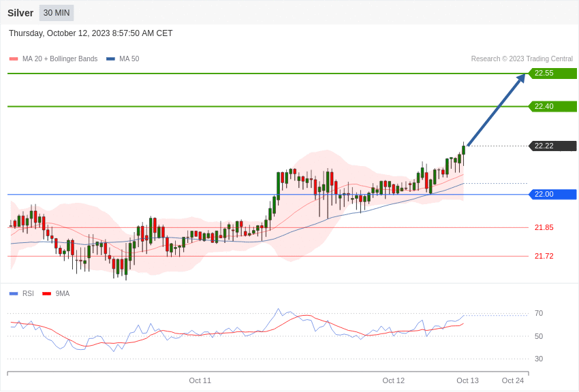Screen dimensions: 579x392
Task: Click the pink MA 20 Bollinger legend swatch
Action: tap(14, 59)
